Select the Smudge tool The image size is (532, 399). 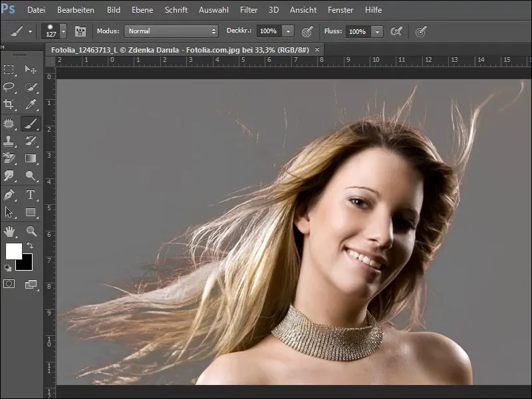point(9,176)
